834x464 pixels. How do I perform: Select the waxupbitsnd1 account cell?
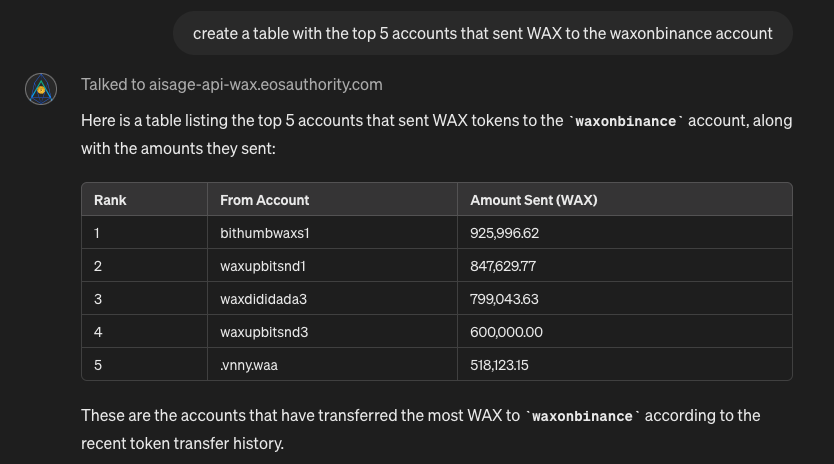point(263,266)
